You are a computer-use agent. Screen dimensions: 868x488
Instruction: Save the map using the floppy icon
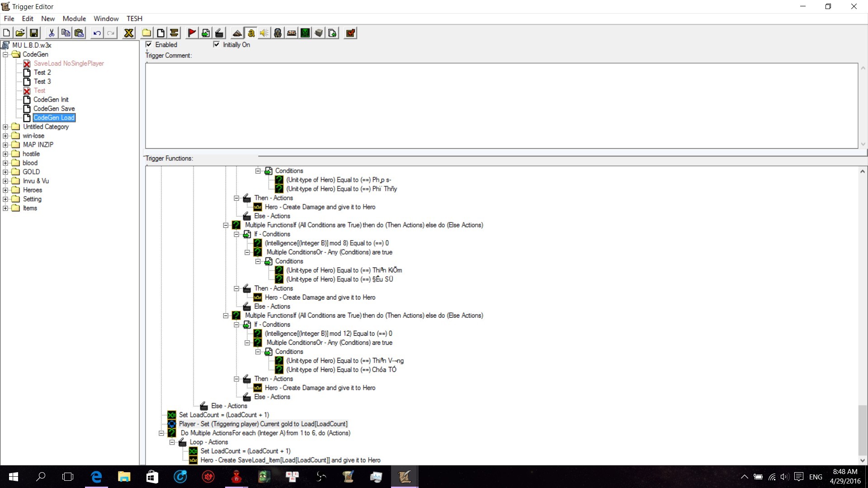34,33
